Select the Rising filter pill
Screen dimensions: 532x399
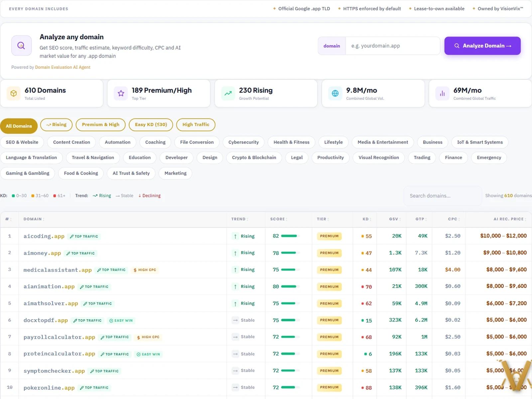pos(56,125)
